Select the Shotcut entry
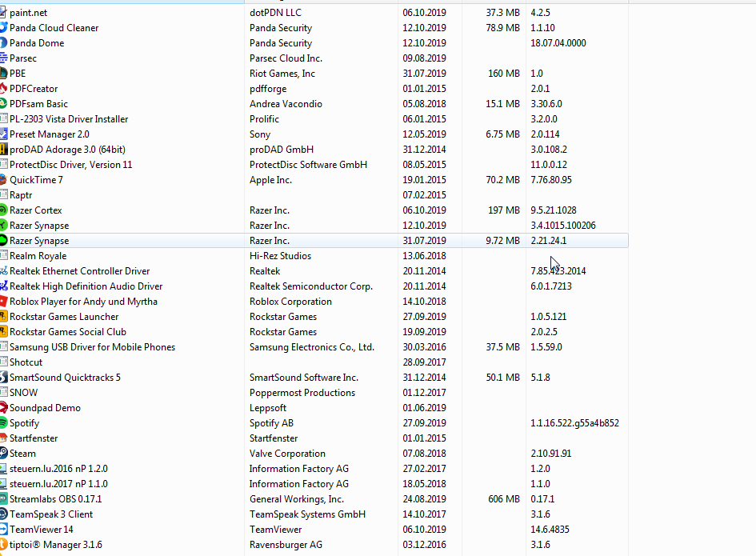Screen dimensions: 756x556 pos(26,362)
